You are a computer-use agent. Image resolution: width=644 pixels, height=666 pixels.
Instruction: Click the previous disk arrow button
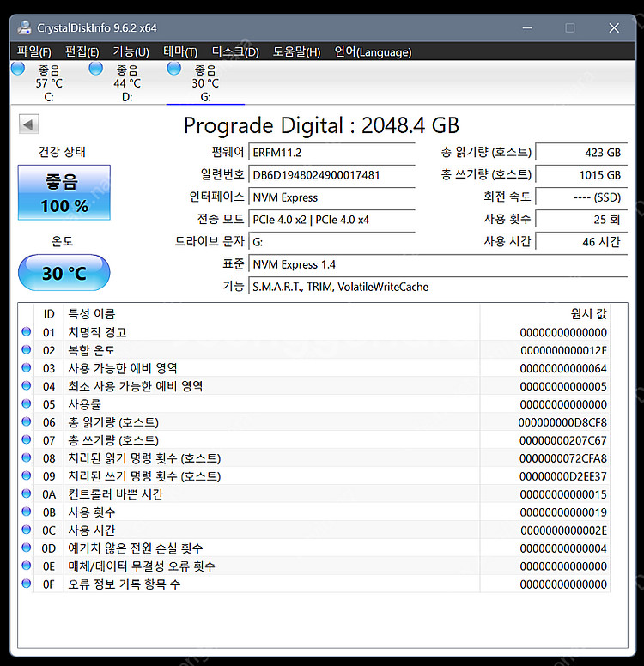coord(29,124)
